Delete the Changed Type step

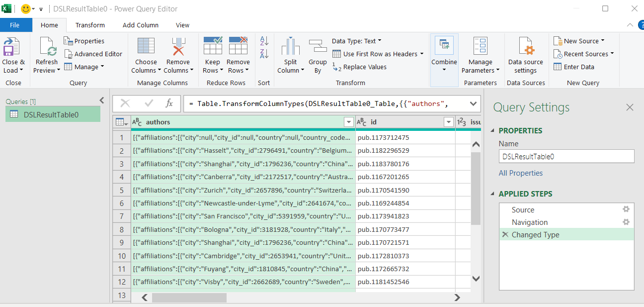click(x=505, y=235)
